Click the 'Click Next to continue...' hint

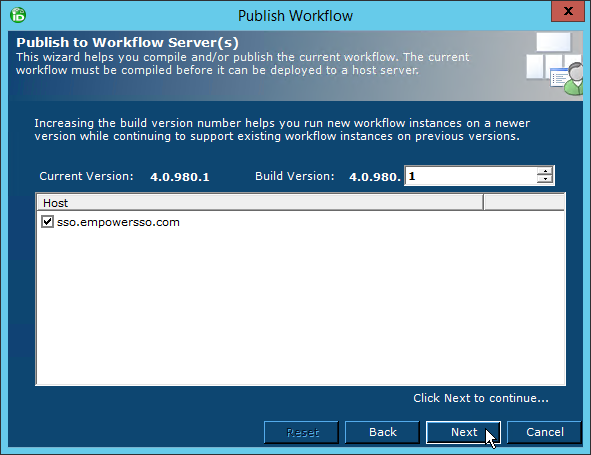481,398
